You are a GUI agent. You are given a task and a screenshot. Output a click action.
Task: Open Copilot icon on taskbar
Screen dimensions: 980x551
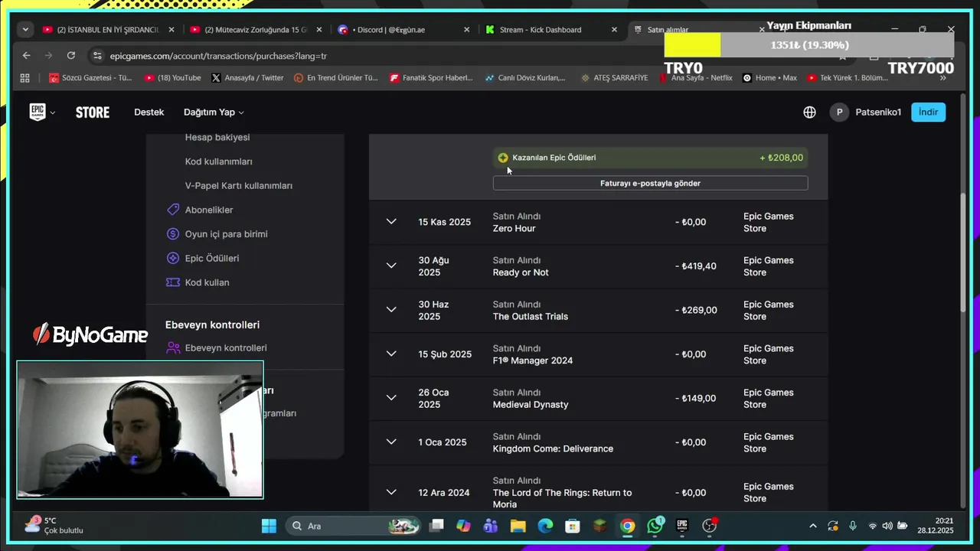tap(463, 526)
